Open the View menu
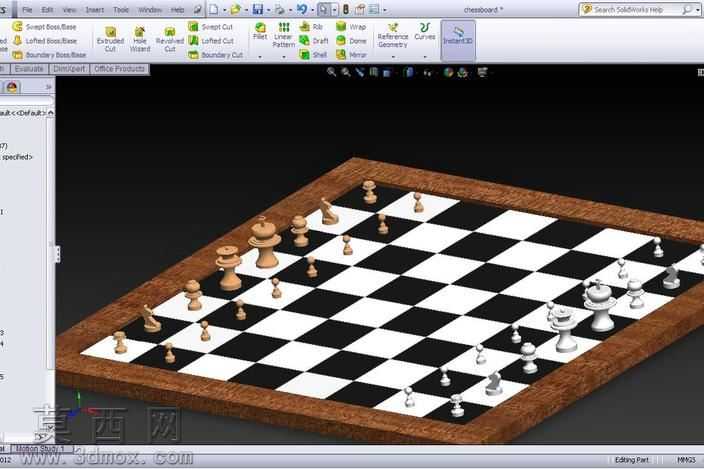Viewport: 704px width, 469px height. 69,9
